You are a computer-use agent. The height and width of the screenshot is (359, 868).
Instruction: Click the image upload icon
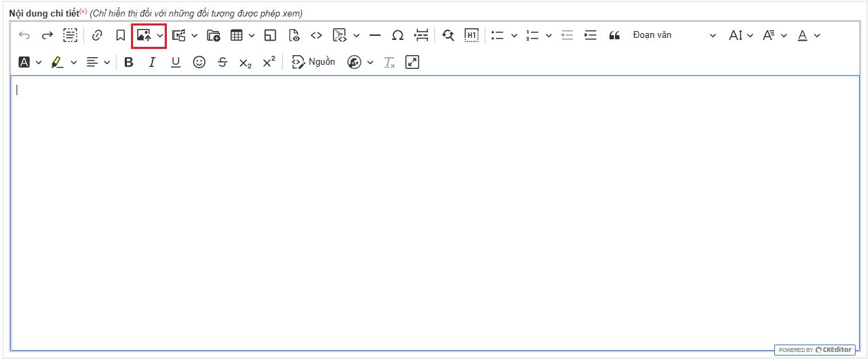143,35
